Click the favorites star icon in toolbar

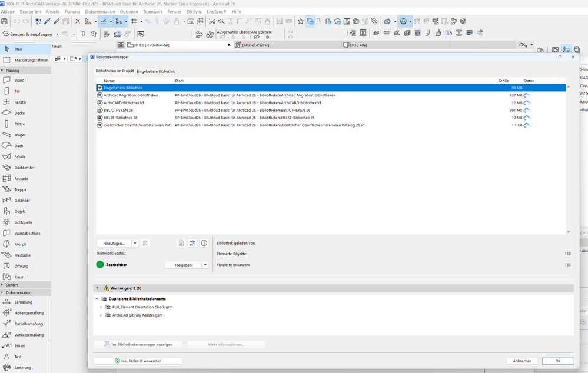coord(301,21)
